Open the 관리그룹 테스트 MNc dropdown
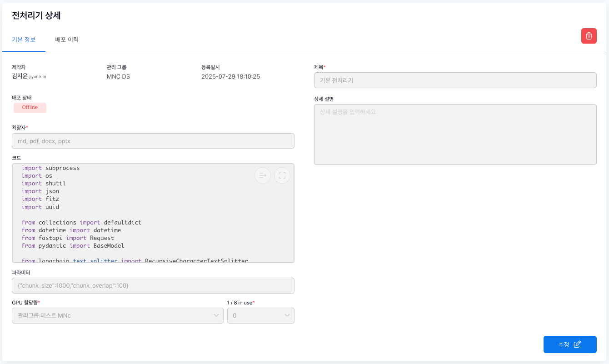The height and width of the screenshot is (364, 609). (117, 315)
